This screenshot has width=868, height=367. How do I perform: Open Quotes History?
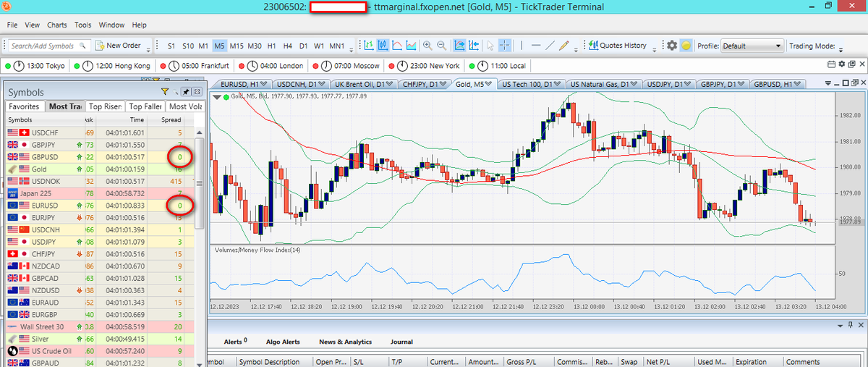tap(618, 46)
